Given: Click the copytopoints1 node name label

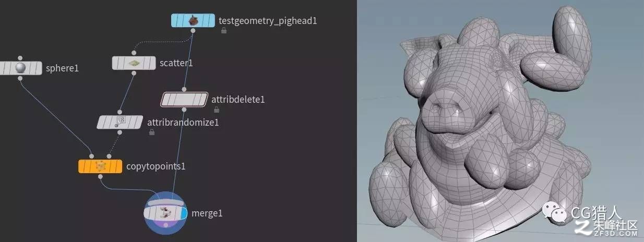Looking at the screenshot, I should pyautogui.click(x=156, y=166).
